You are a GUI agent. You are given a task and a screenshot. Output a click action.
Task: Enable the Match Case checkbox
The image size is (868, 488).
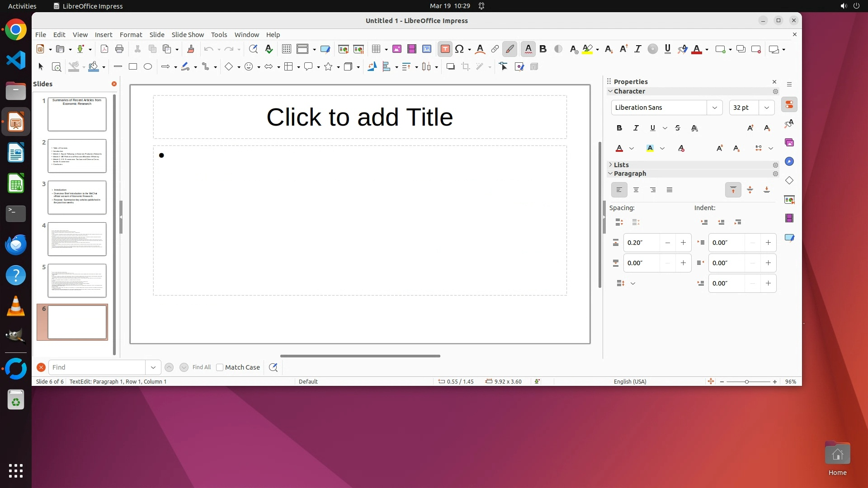tap(220, 367)
